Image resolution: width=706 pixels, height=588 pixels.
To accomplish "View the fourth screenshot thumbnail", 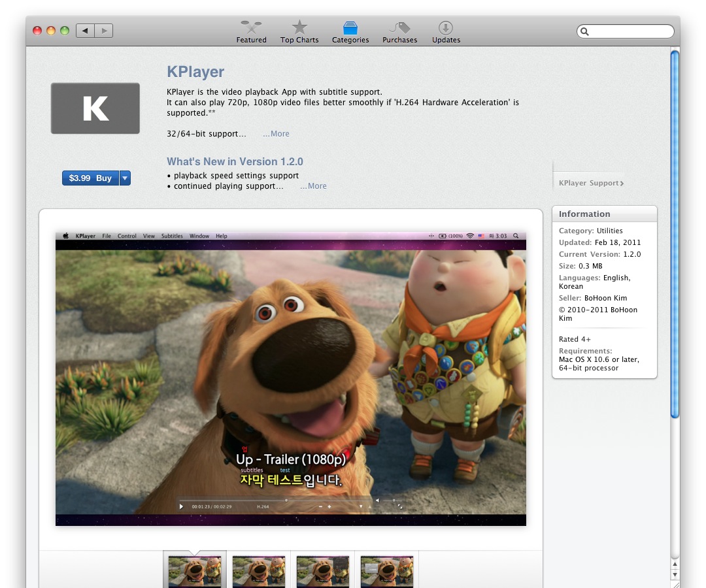I will point(387,570).
